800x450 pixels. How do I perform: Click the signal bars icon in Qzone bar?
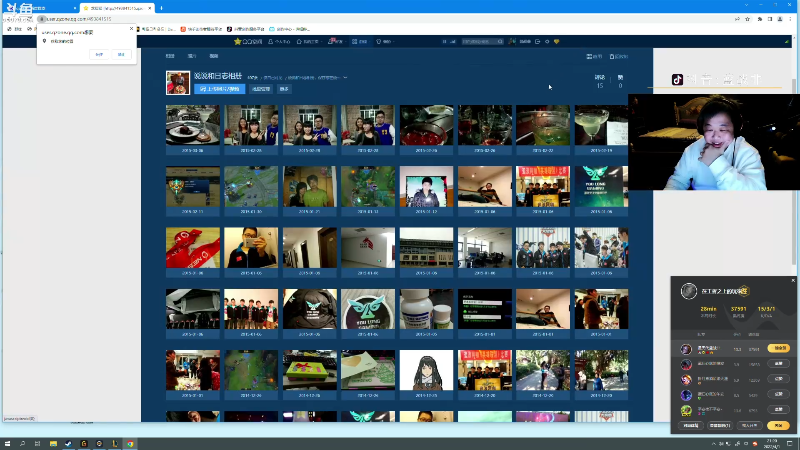(x=453, y=41)
